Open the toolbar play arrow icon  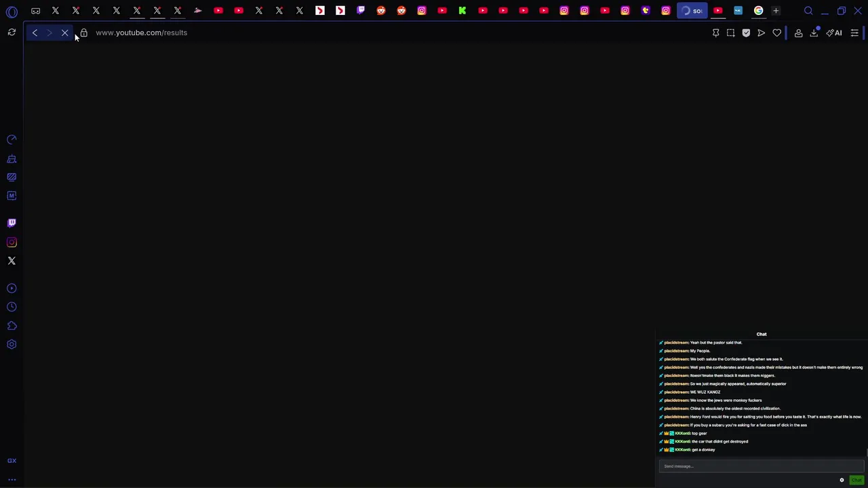[x=761, y=33]
